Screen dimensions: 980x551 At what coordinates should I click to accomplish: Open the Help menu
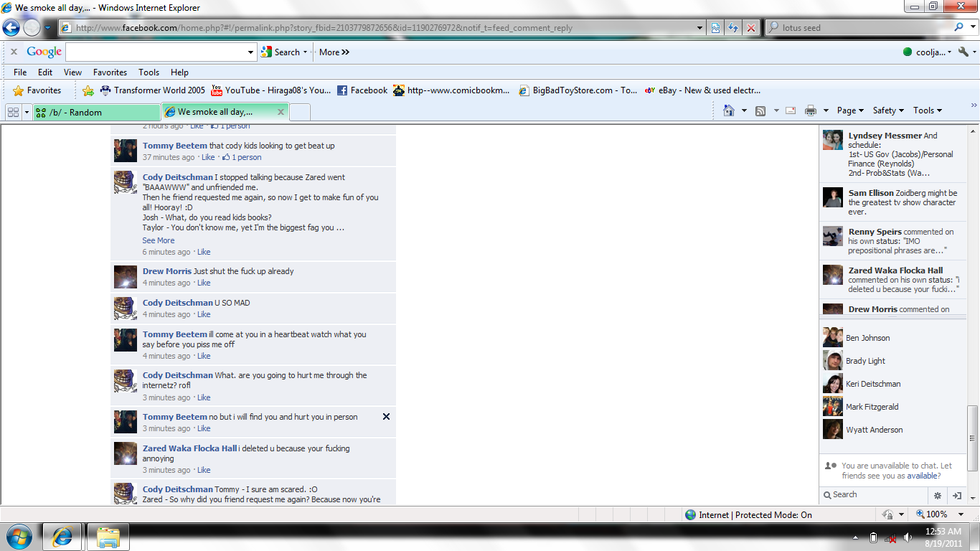tap(179, 72)
